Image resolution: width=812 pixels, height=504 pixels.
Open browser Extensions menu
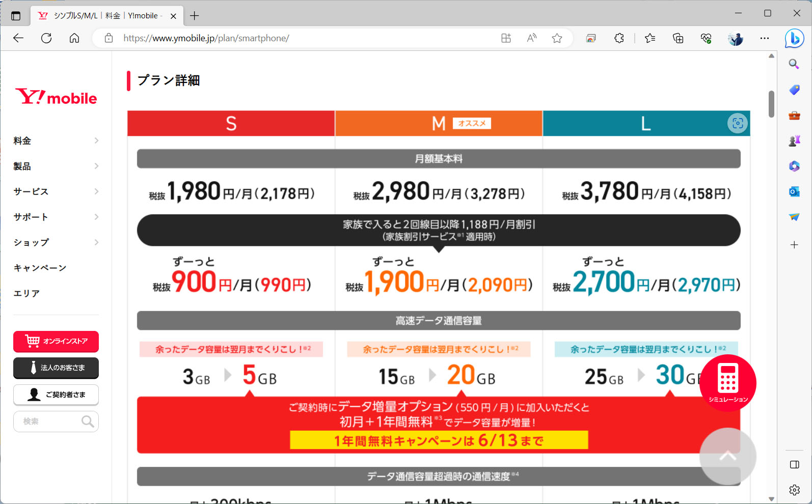619,38
